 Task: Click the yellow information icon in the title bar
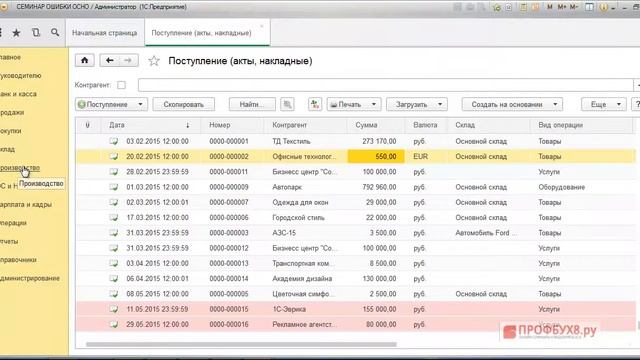603,7
